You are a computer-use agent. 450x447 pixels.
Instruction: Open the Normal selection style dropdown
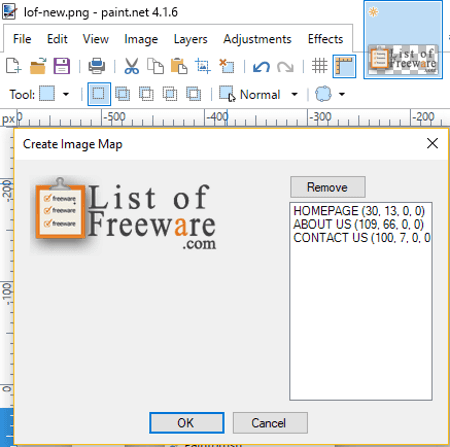(294, 94)
